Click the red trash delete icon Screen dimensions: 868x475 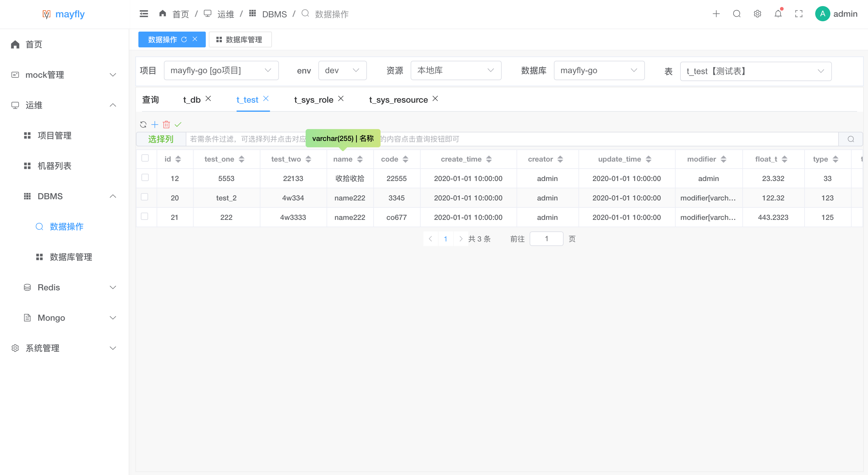click(166, 125)
